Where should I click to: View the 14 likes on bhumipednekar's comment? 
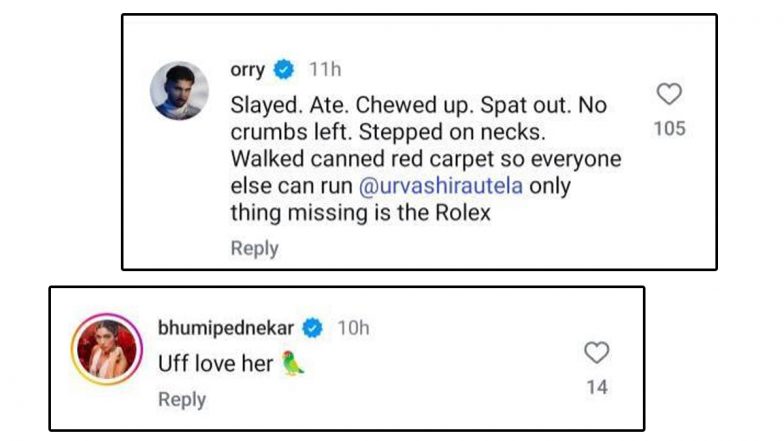point(597,387)
